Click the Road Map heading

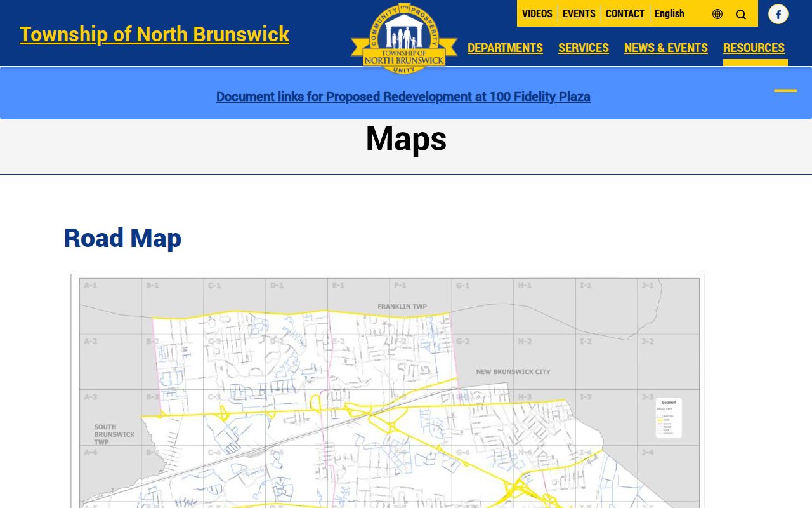tap(122, 238)
